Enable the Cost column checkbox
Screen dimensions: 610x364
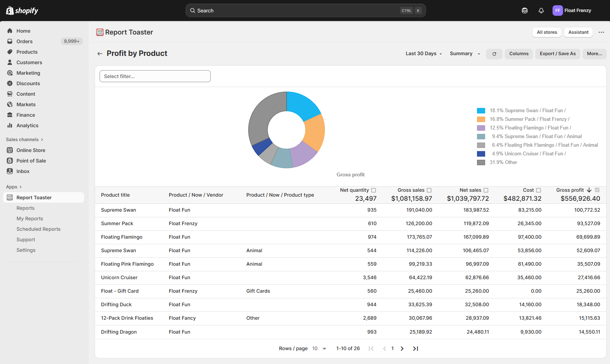pyautogui.click(x=538, y=190)
